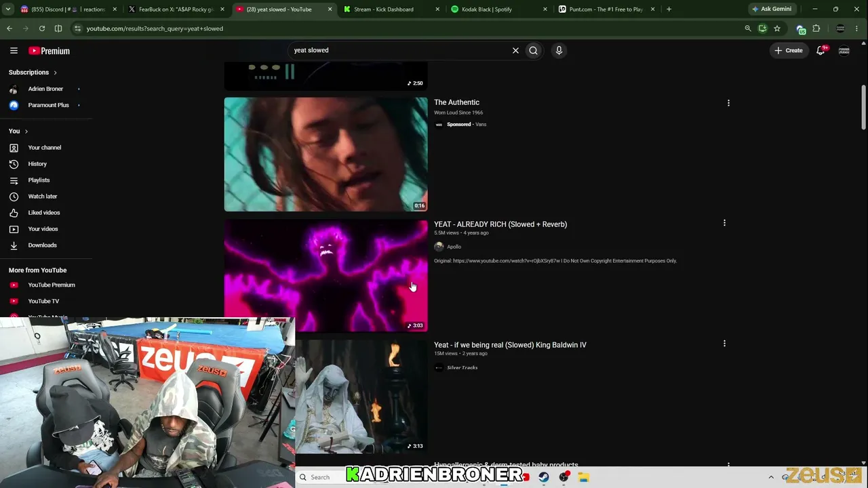868x488 pixels.
Task: Click the Chrome address bar URL
Action: point(155,28)
